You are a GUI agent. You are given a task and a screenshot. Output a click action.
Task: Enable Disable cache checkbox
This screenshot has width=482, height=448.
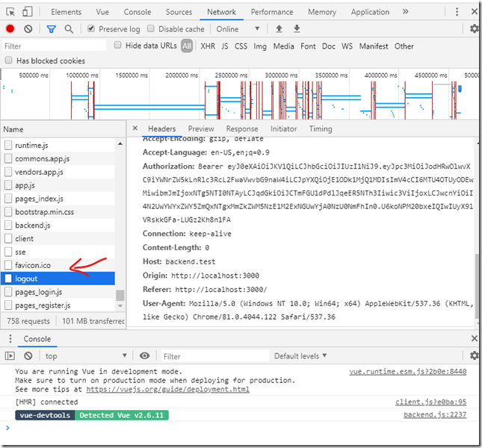click(x=151, y=28)
